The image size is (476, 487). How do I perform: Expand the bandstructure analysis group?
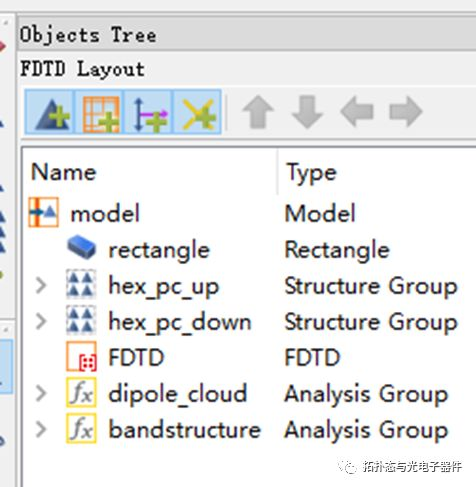coord(41,429)
